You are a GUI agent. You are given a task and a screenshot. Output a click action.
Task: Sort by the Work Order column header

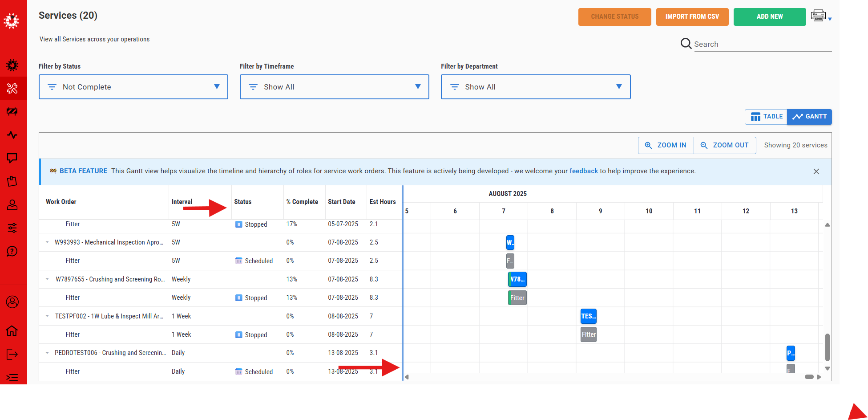coord(61,202)
